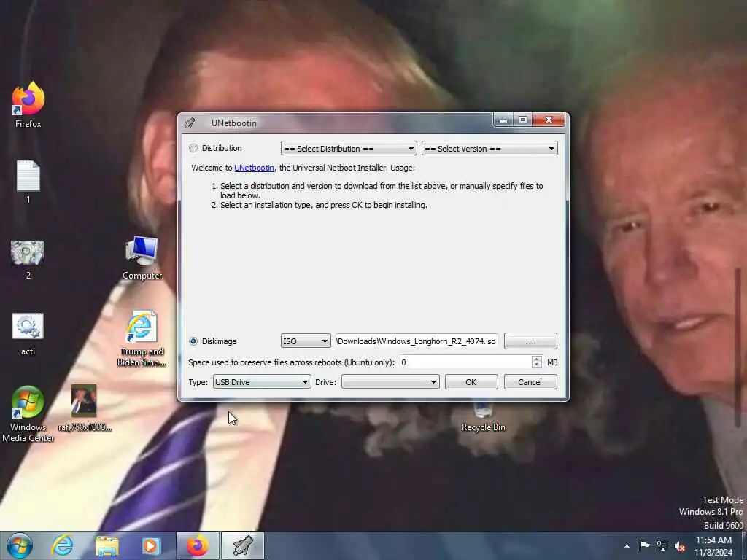Click the disk image path input field
Viewport: 747px width, 560px height.
tap(417, 341)
